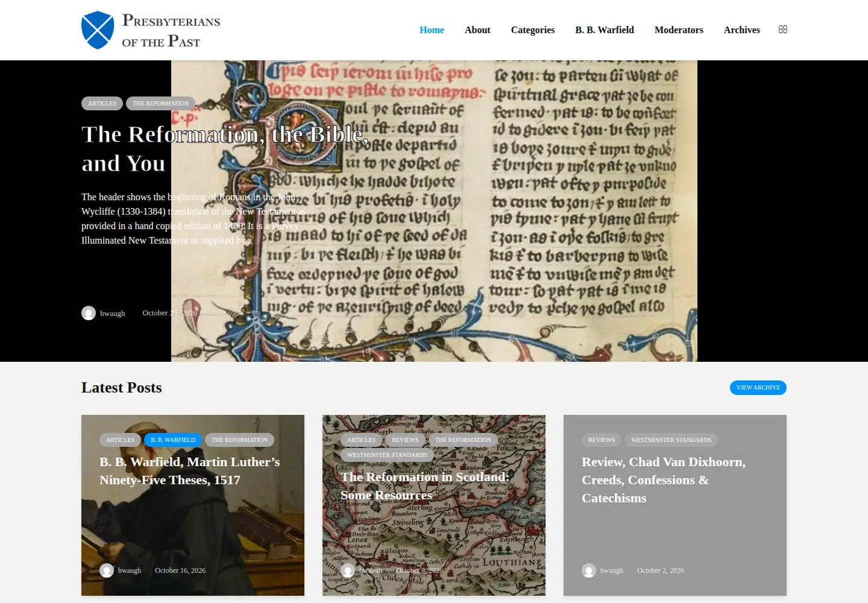868x603 pixels.
Task: Open 'The Reformation, the Bible, and You' title
Action: [x=225, y=149]
